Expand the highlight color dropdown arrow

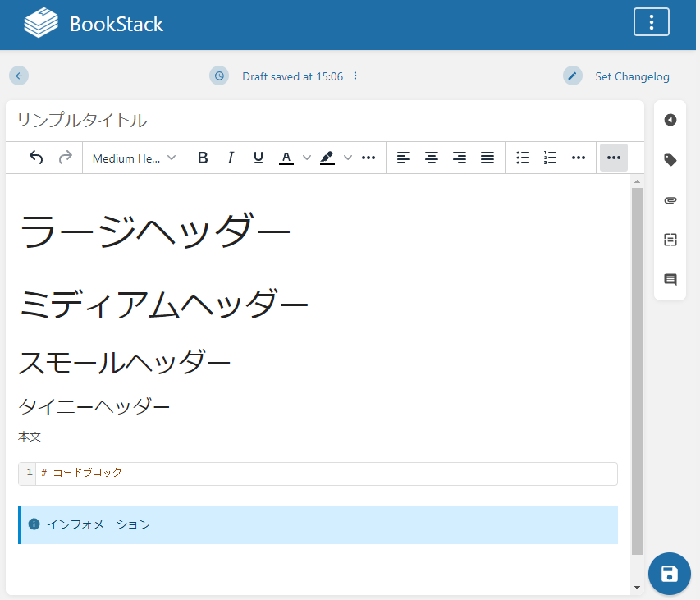(348, 158)
